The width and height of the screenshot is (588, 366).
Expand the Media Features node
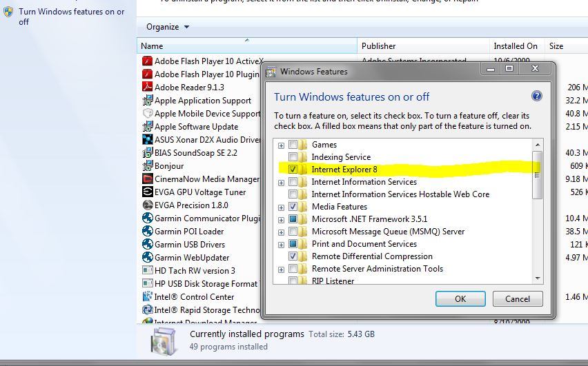[281, 207]
